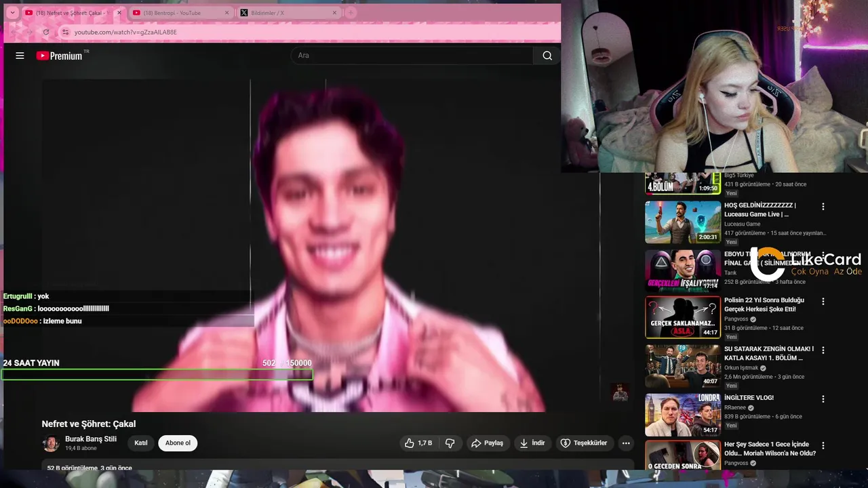Open the Big5 Türkiye 4.BÖLÜM thumbnail
The height and width of the screenshot is (488, 868).
pos(683,183)
